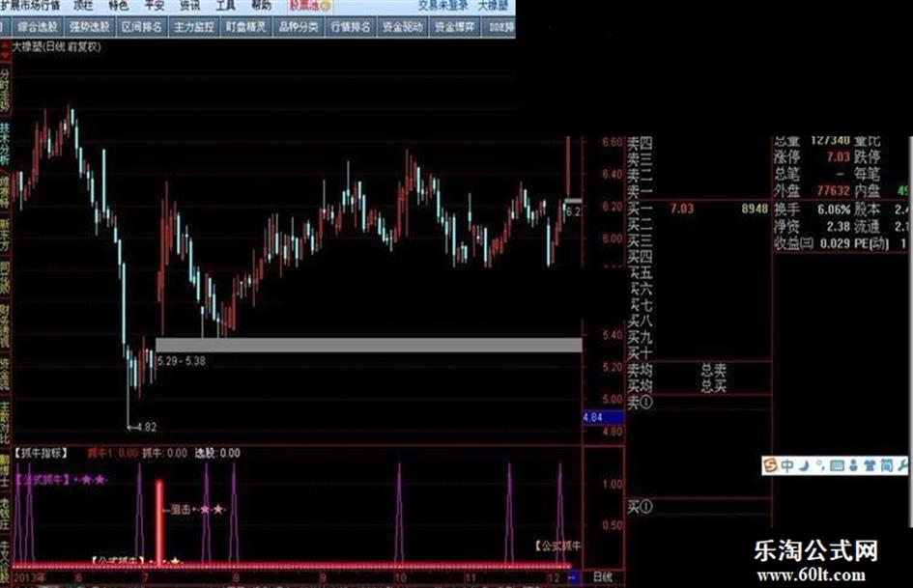Click the 净资 value 2.38
Viewport: 913px width, 588px height.
point(838,227)
